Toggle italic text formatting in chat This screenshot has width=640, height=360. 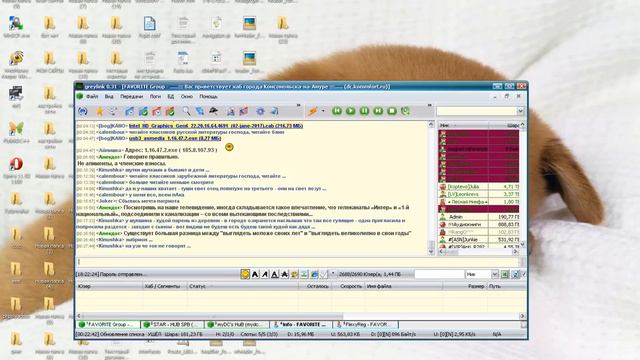(265, 274)
